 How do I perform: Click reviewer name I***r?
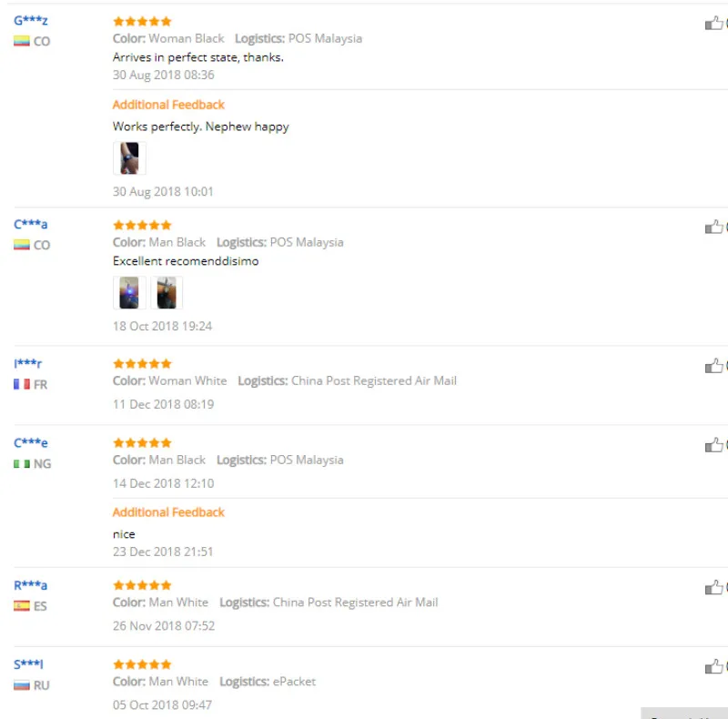pos(28,363)
